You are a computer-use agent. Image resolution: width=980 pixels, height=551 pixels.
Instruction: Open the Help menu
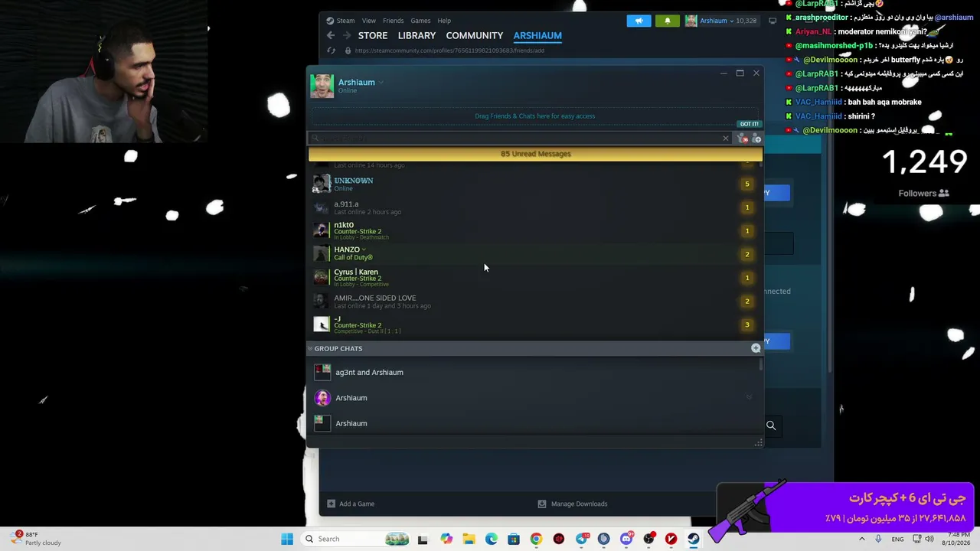coord(444,21)
